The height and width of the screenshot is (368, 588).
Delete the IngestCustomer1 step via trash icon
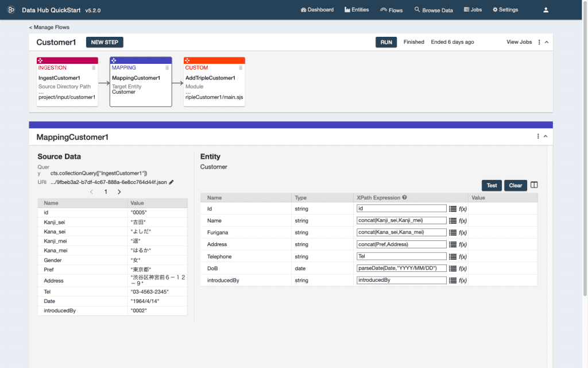point(94,68)
